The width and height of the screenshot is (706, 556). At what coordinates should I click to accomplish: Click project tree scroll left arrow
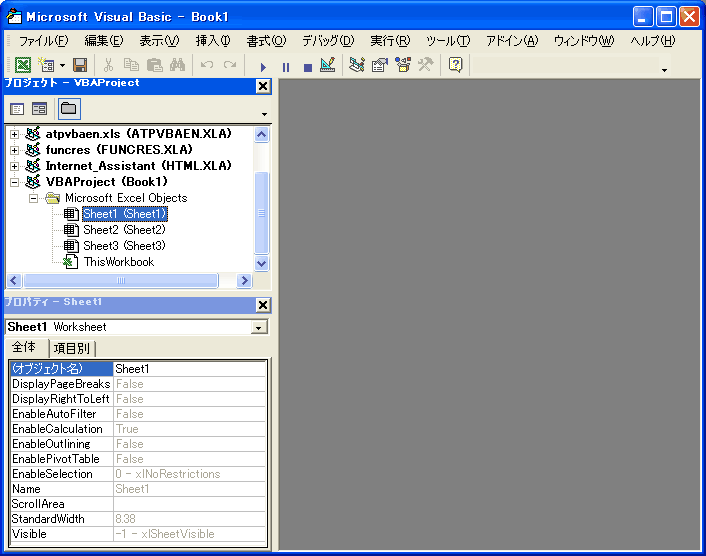14,280
